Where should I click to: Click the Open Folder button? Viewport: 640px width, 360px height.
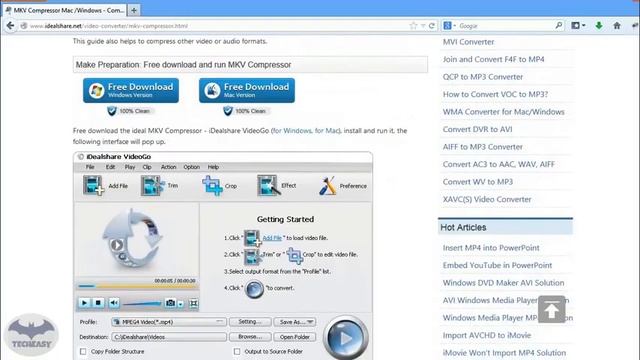[x=295, y=337]
